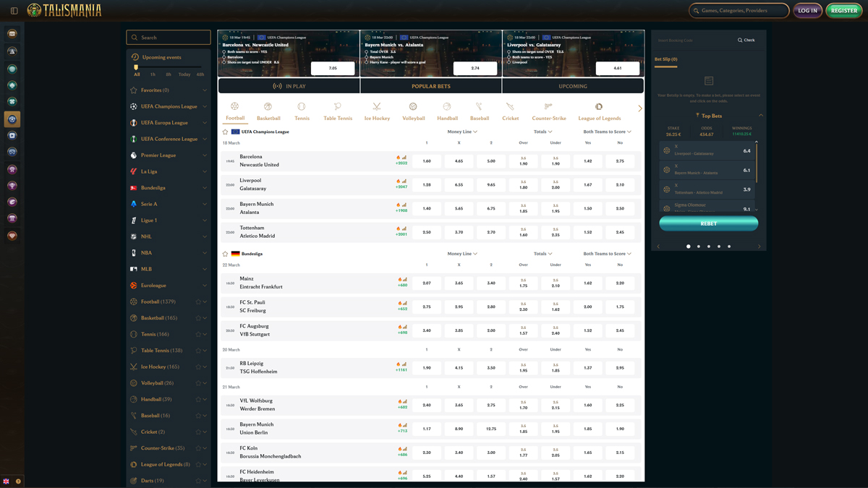Click the flame icon on the Liverpool vs Galatasaray row
868x488 pixels.
[398, 181]
